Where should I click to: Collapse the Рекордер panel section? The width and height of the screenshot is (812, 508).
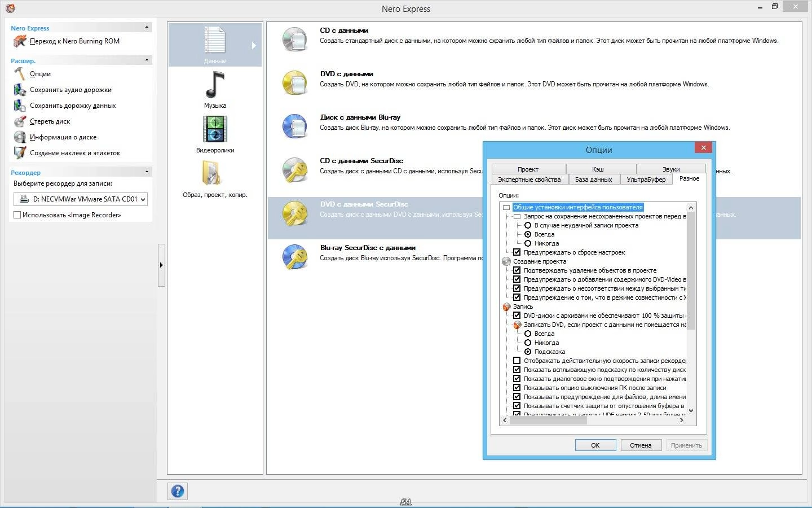click(147, 172)
